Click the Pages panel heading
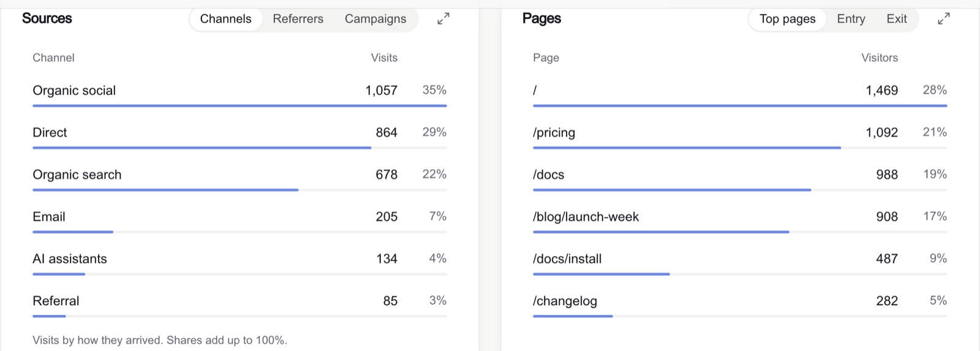The height and width of the screenshot is (351, 980). [541, 19]
